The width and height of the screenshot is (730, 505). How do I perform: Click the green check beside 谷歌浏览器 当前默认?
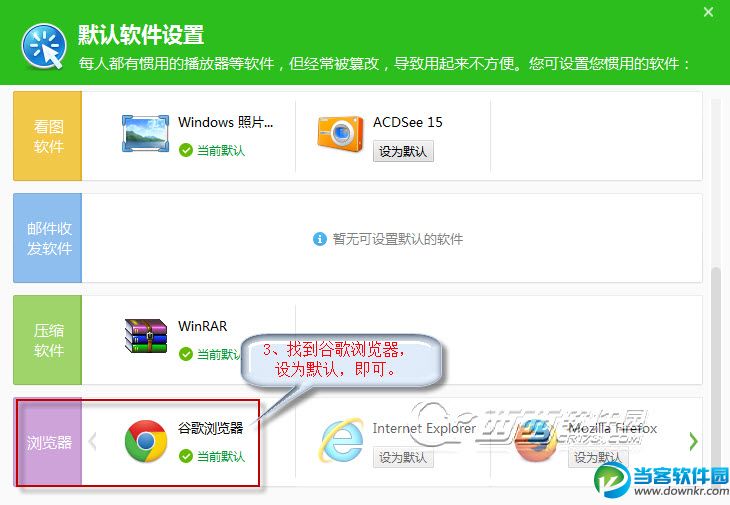click(x=186, y=456)
